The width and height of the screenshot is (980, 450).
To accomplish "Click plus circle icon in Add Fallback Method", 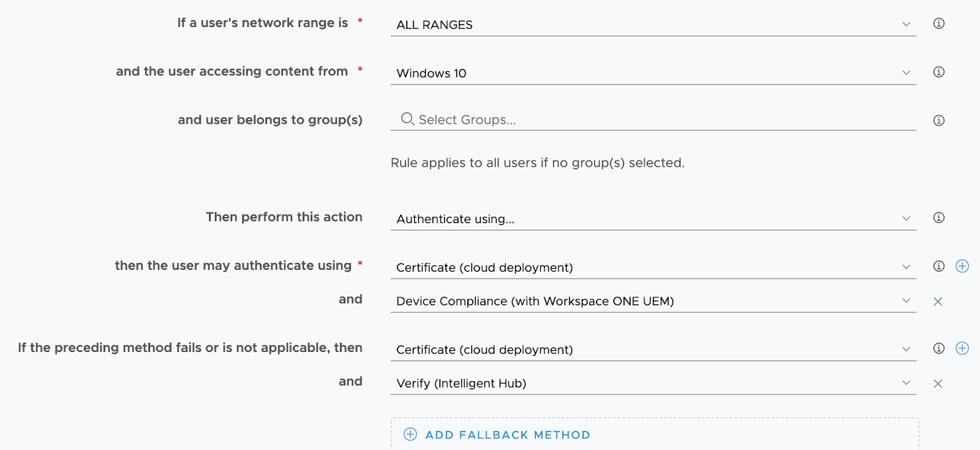I will coord(410,434).
